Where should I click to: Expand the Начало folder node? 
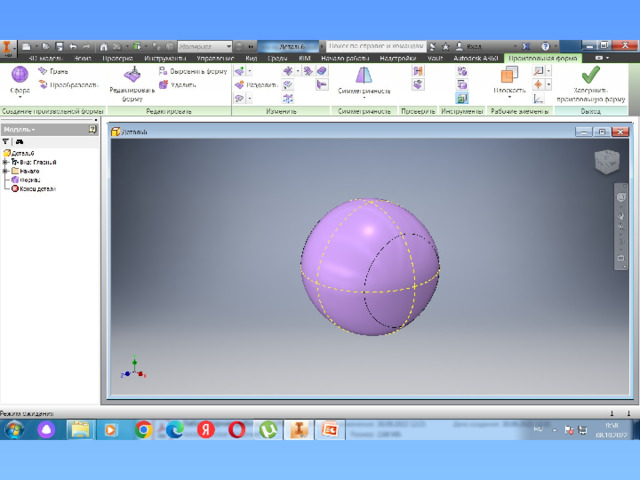click(5, 171)
